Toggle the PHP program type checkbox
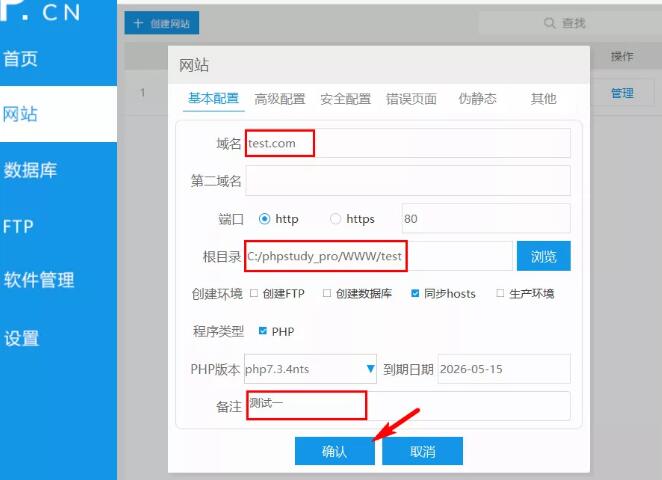Screen dimensions: 662x480 tap(263, 331)
